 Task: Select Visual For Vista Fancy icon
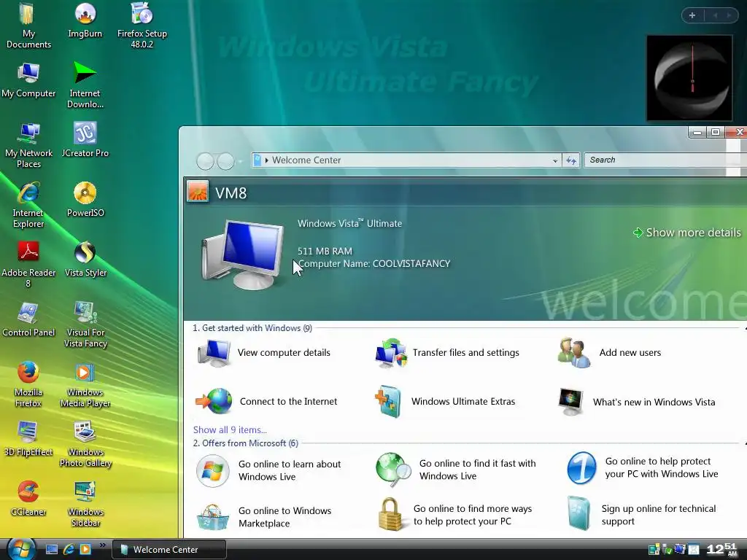tap(85, 325)
